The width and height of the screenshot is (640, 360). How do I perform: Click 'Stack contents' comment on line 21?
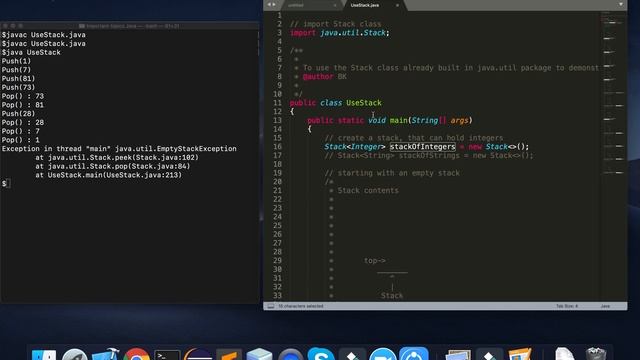(x=368, y=191)
